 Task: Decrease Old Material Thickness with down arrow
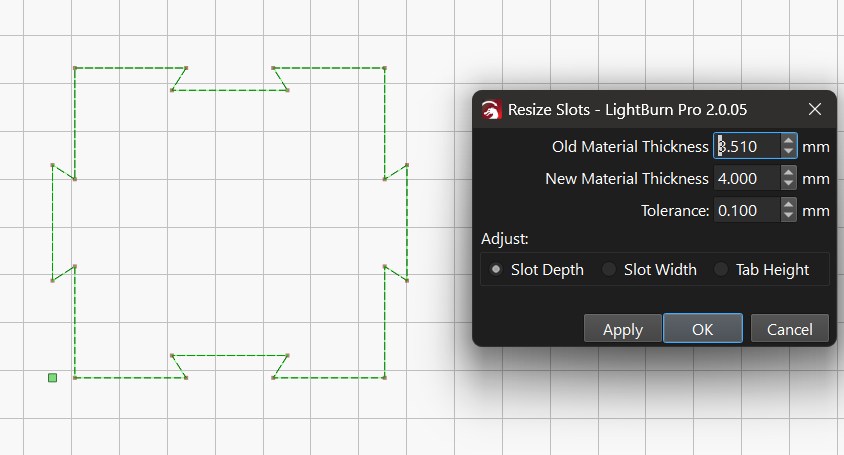(788, 153)
